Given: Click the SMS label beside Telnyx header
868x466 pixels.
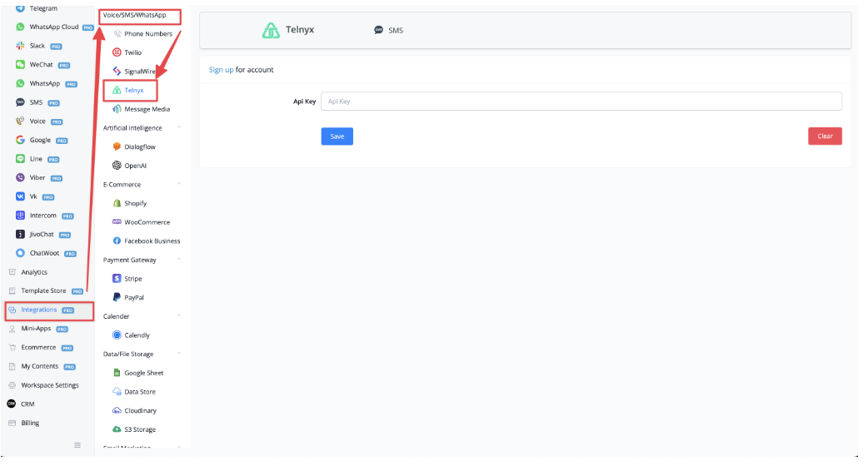Looking at the screenshot, I should (395, 31).
